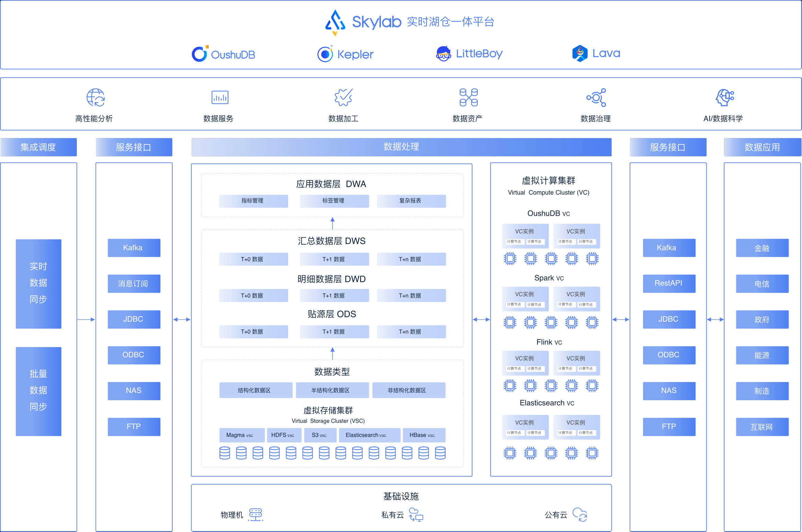The height and width of the screenshot is (532, 802).
Task: Click the FTP interface button
Action: point(134,427)
